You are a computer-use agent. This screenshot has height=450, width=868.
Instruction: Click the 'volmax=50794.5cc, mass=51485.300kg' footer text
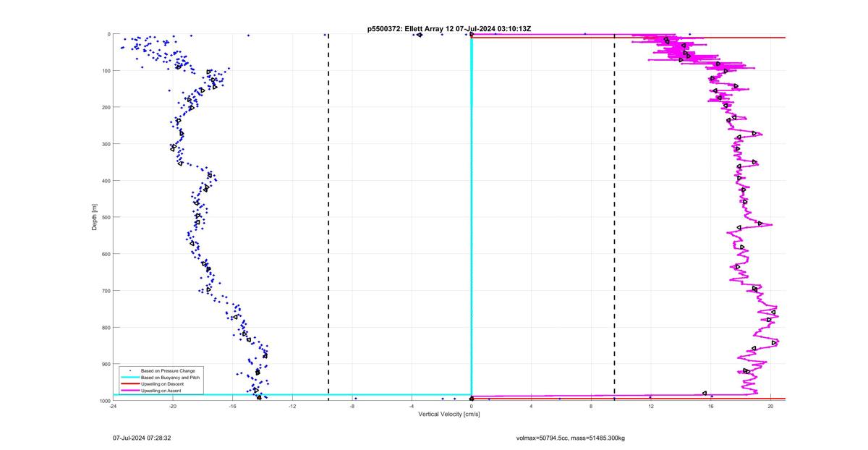coord(571,438)
